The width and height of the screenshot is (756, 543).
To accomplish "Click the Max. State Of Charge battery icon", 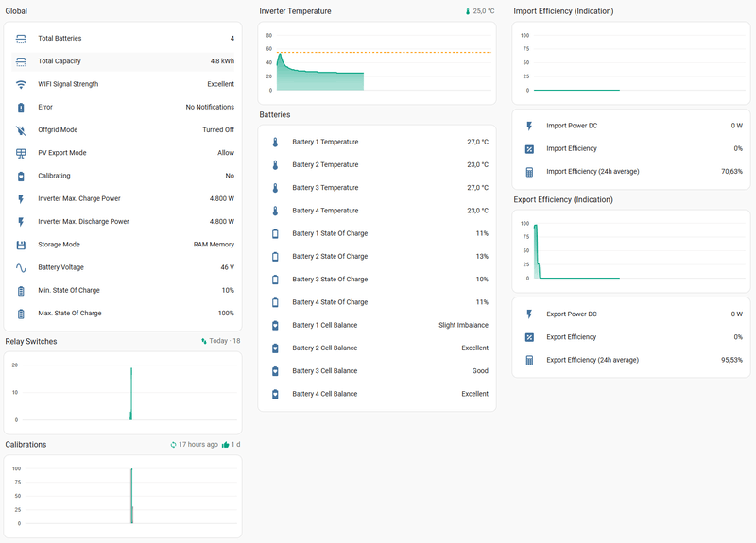I will 21,314.
